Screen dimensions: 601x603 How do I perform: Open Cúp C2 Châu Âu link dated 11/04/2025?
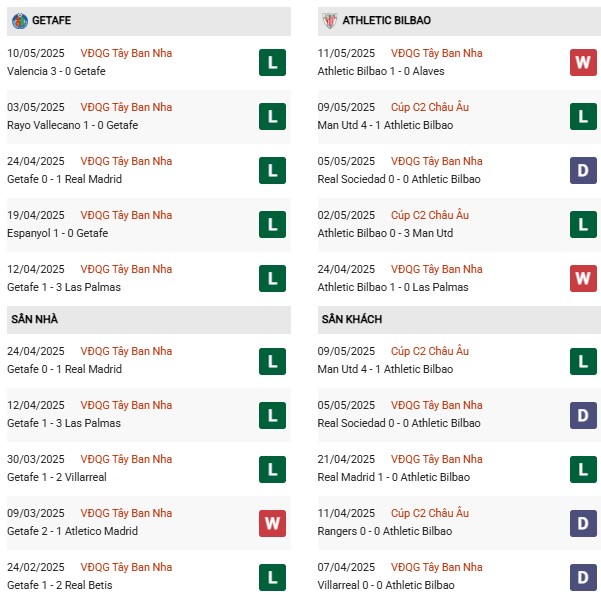(430, 513)
